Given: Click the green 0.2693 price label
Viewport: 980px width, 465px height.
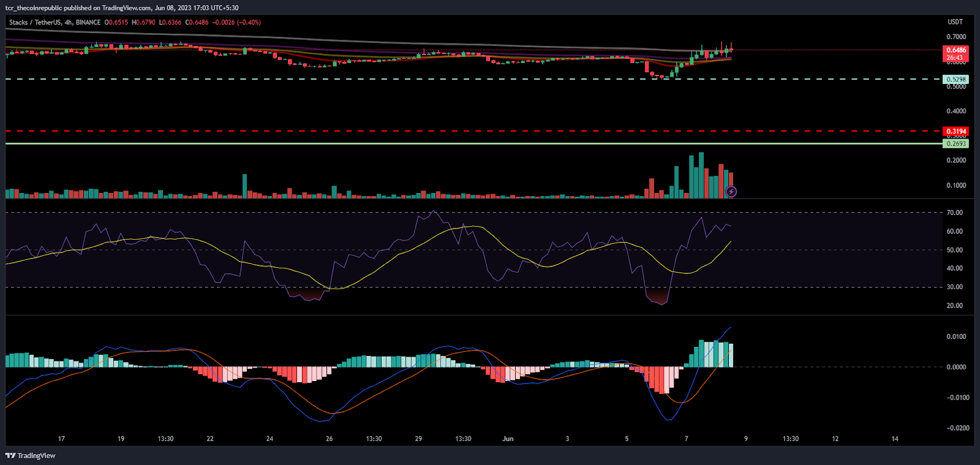Looking at the screenshot, I should [956, 143].
